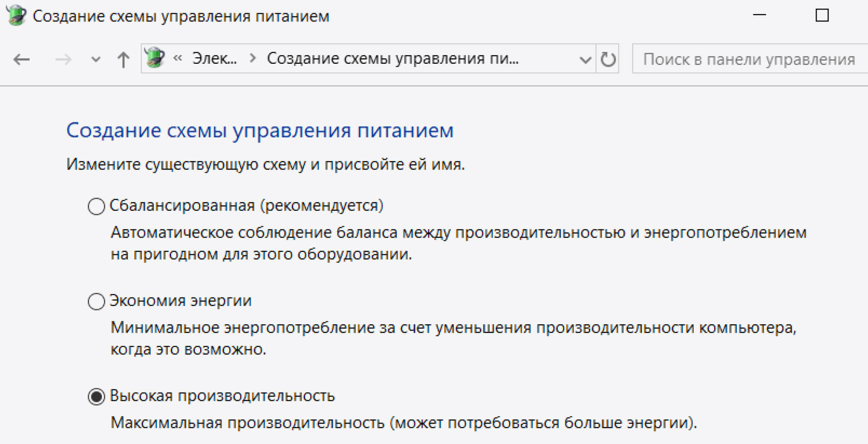
Task: Click the application icon in the title bar
Action: 15,15
